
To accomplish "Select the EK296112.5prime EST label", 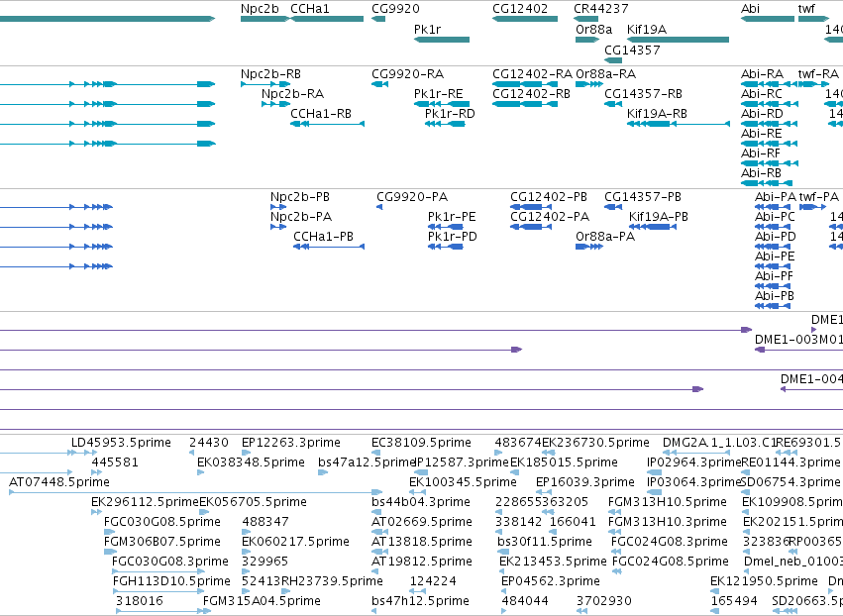I will (146, 502).
